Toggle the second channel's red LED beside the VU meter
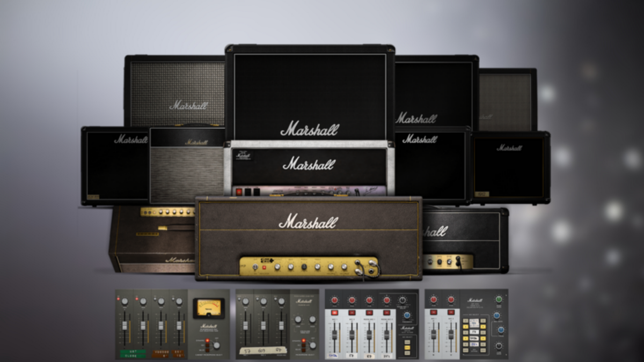 137,299
